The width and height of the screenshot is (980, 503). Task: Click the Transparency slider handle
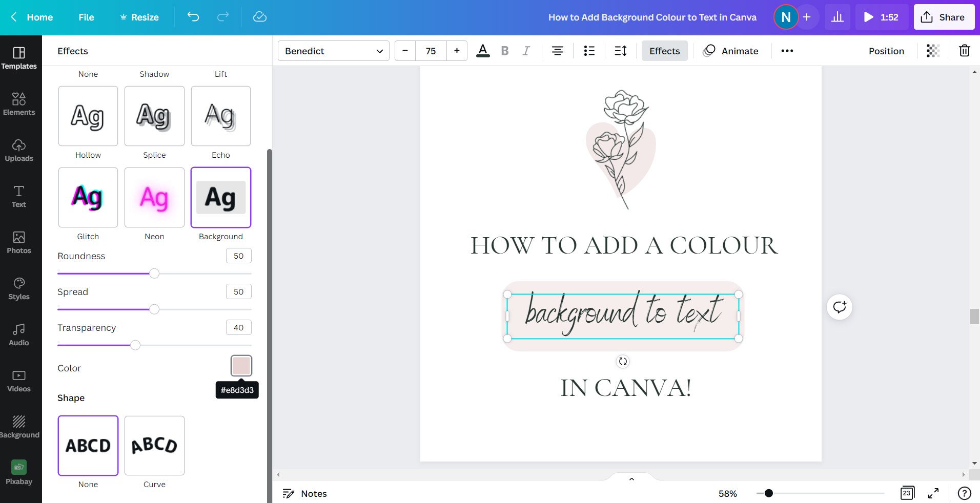coord(135,345)
